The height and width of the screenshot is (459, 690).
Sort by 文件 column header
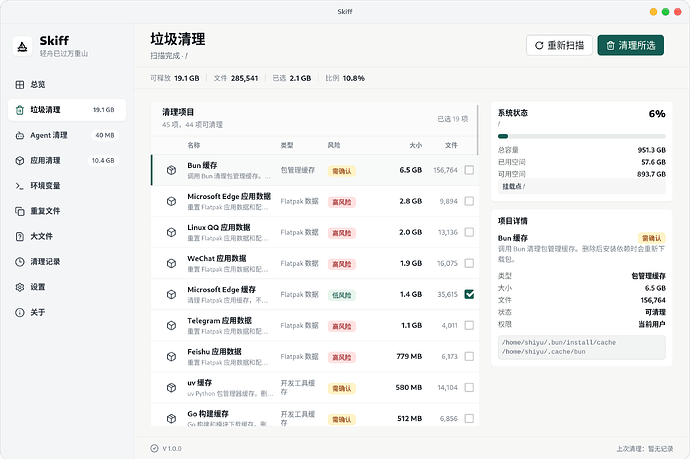point(451,145)
